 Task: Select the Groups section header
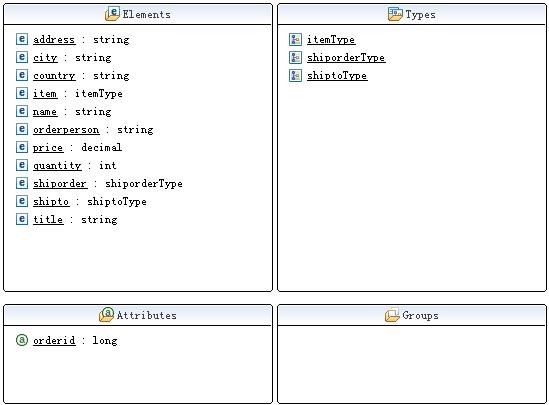[412, 315]
